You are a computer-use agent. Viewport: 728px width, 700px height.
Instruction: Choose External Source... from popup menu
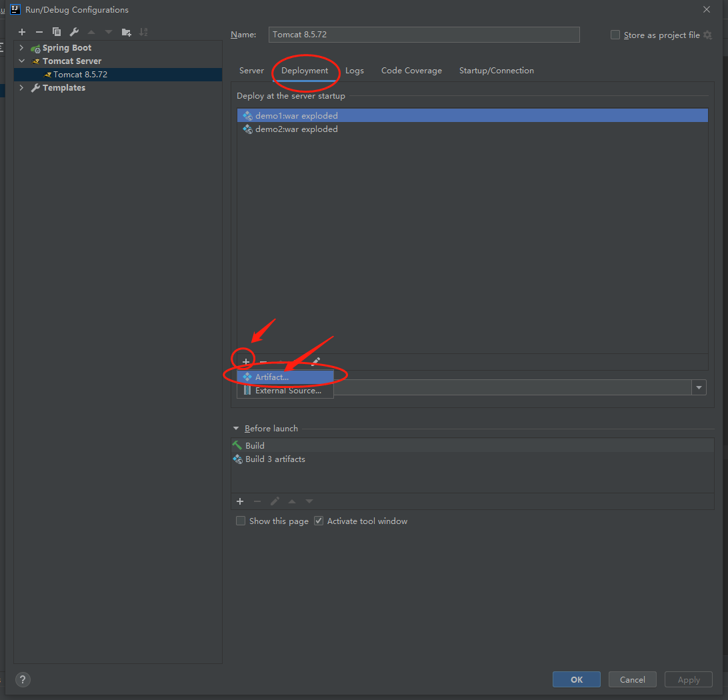click(285, 391)
